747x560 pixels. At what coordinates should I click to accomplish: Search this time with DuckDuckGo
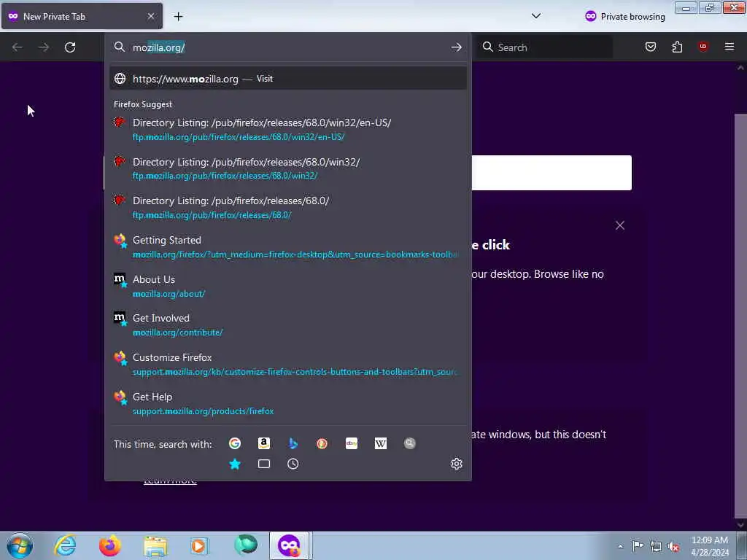[x=322, y=444]
